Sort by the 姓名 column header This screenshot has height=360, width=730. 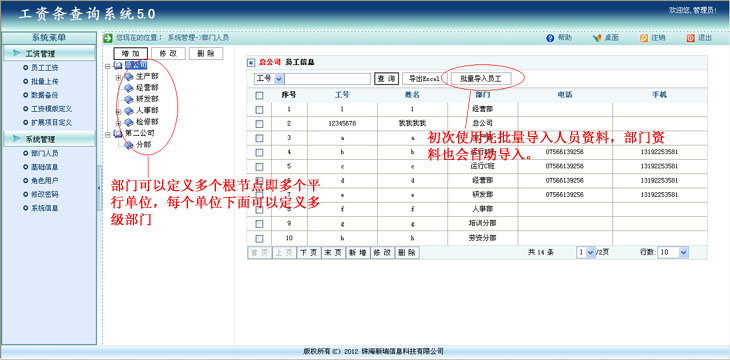[x=412, y=95]
